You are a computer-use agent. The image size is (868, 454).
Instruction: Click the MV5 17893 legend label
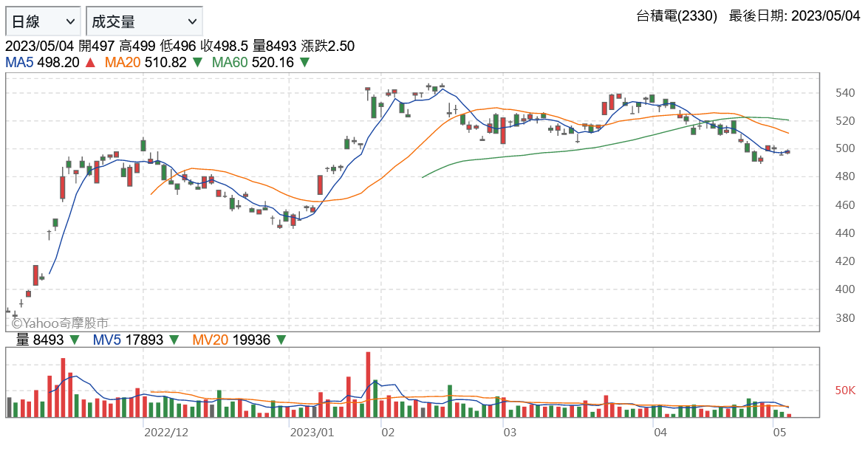coord(128,340)
